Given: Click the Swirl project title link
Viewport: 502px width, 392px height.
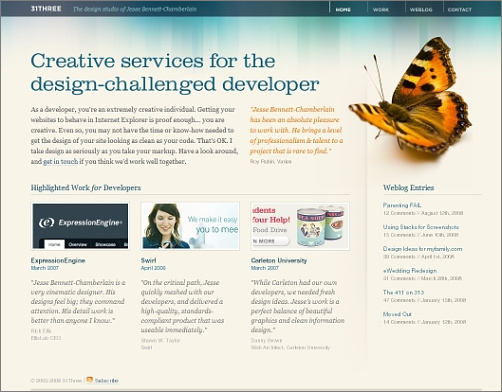Looking at the screenshot, I should click(148, 261).
